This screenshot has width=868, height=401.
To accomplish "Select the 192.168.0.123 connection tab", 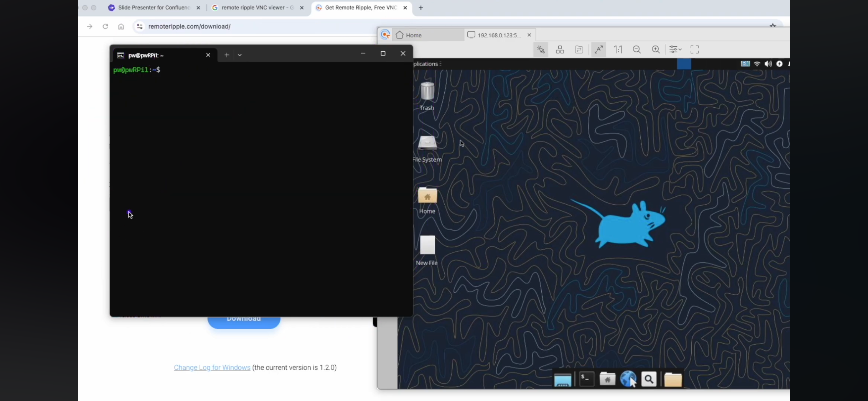I will [498, 35].
